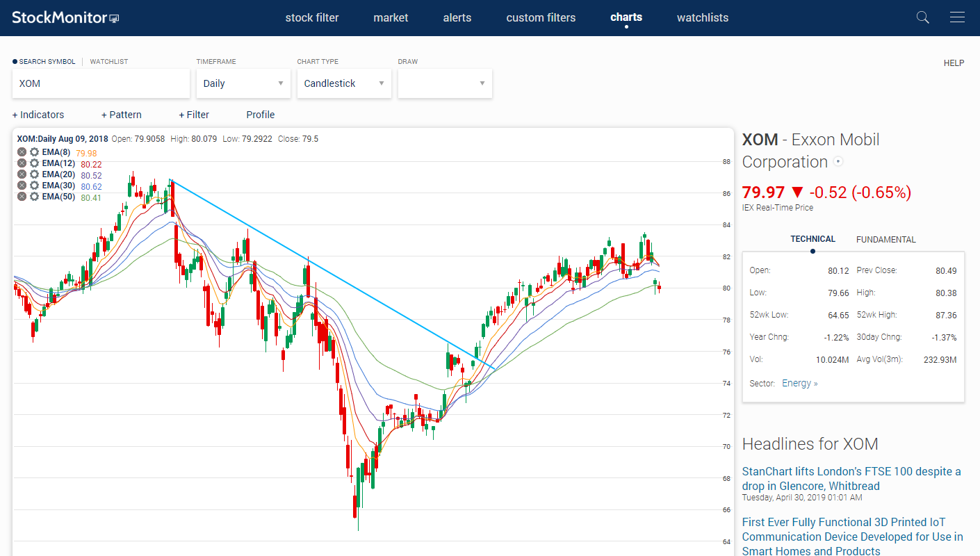Click the 79.97 current price text
Viewport: 980px width, 556px height.
point(763,193)
